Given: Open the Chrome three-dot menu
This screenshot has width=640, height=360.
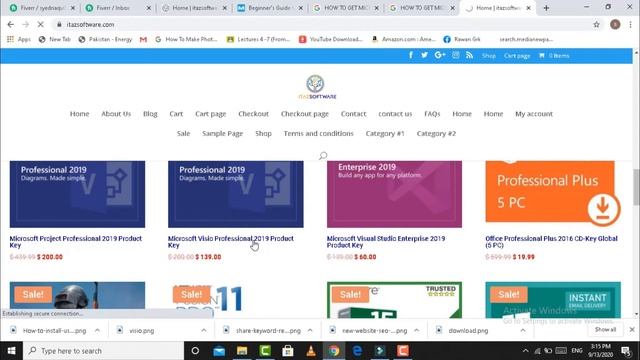Looking at the screenshot, I should coord(631,24).
